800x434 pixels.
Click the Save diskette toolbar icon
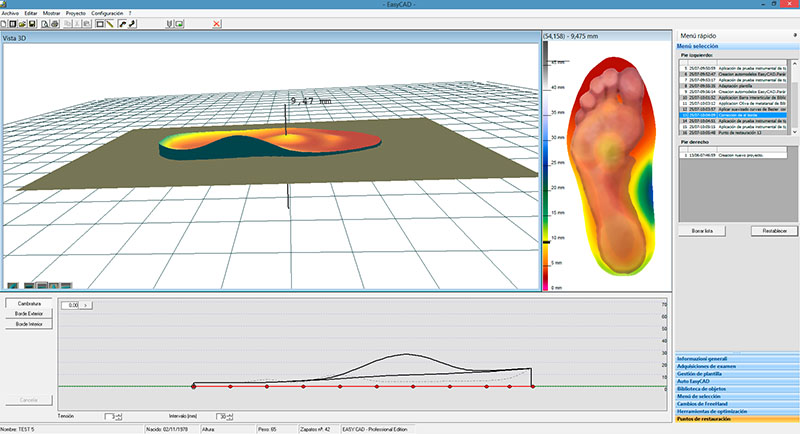[x=33, y=23]
